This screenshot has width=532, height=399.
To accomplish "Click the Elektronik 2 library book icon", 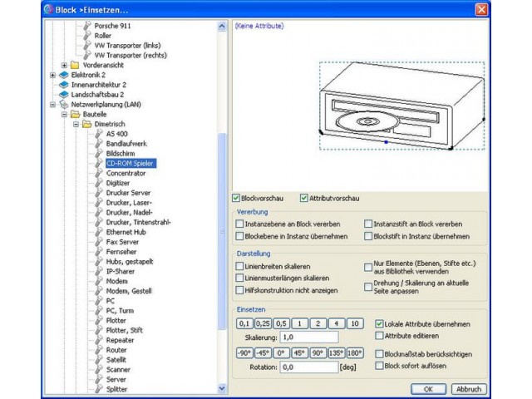I will (63, 75).
